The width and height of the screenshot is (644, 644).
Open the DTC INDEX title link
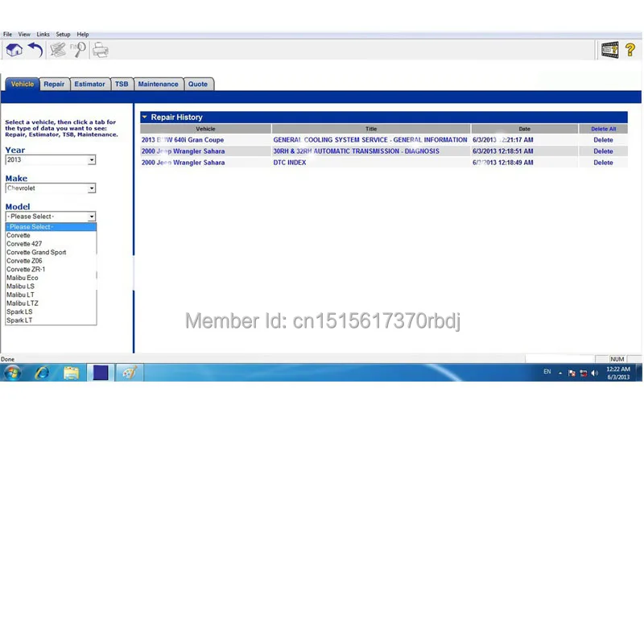(x=290, y=163)
